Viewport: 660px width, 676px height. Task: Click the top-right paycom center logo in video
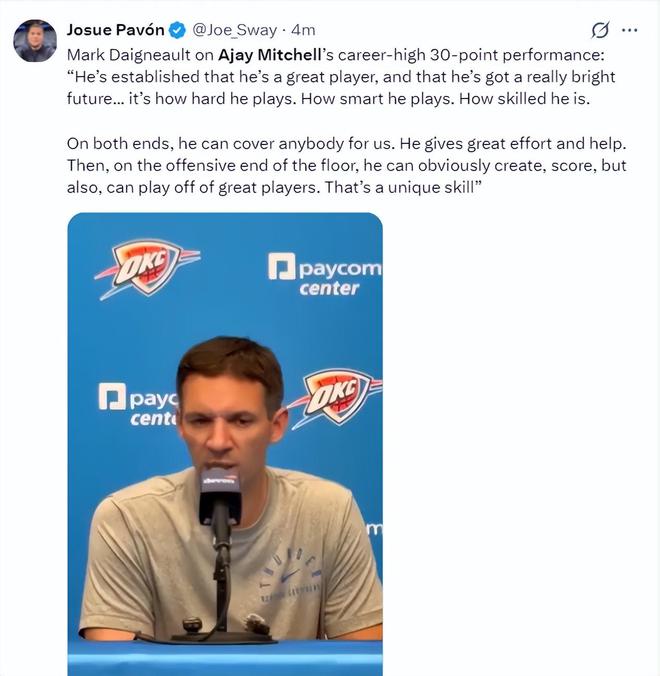pos(325,275)
